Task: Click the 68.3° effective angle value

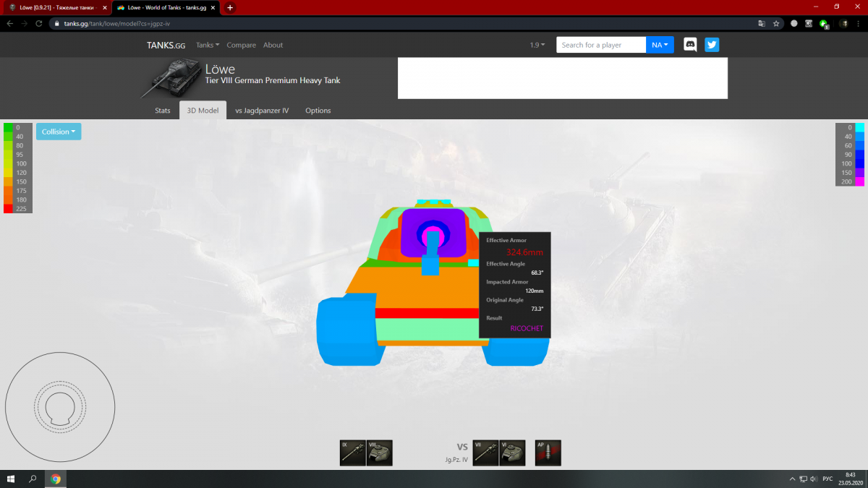Action: [537, 273]
